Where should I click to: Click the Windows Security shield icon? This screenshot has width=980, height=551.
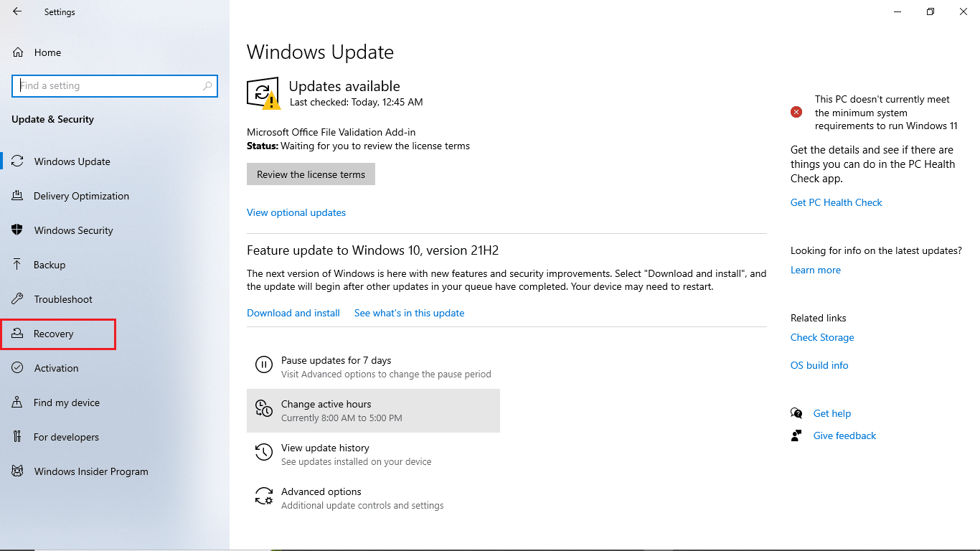[18, 230]
